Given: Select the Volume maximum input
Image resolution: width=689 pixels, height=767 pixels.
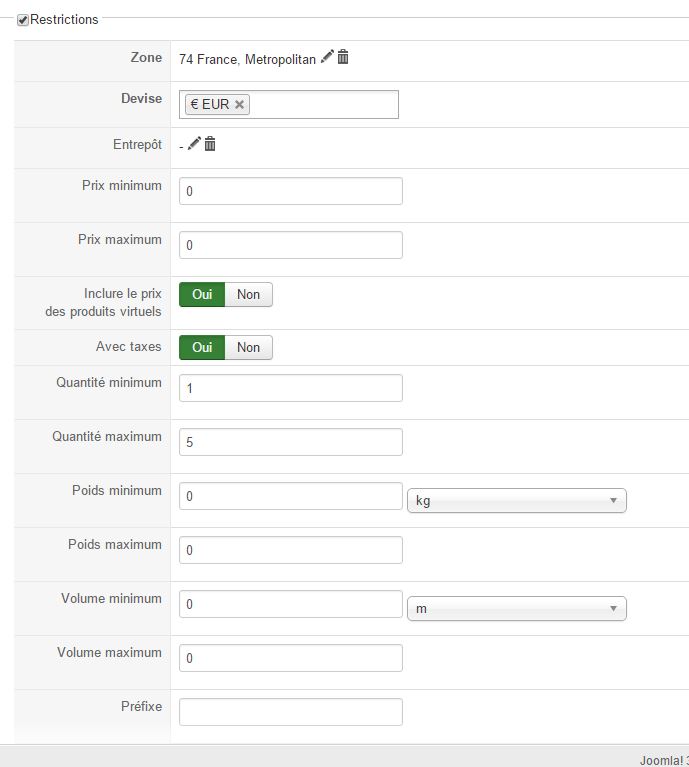Looking at the screenshot, I should 290,658.
